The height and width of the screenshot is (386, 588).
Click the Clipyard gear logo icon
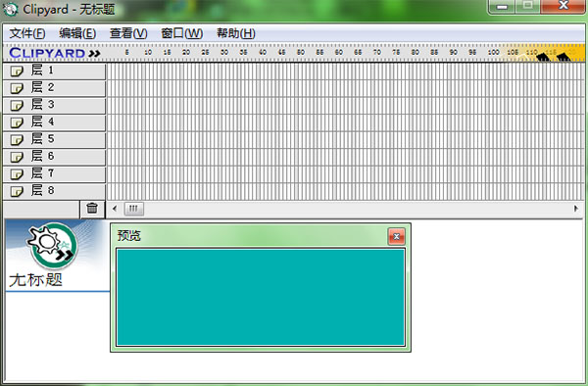53,246
